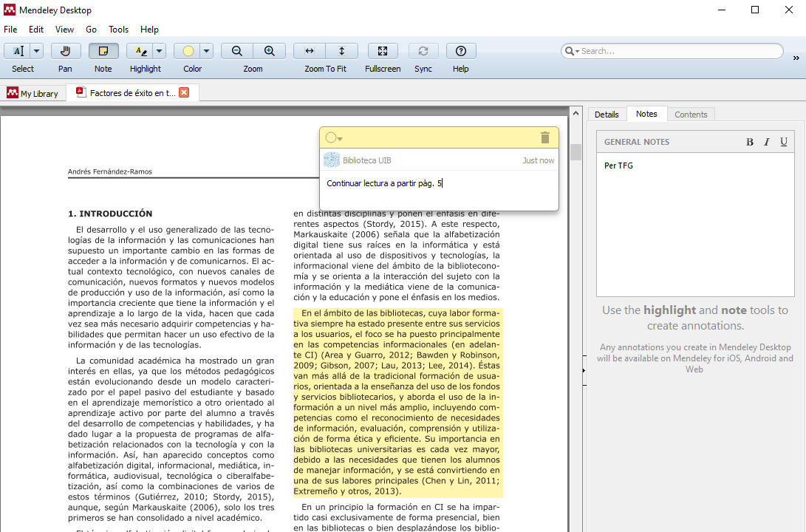The width and height of the screenshot is (806, 532).
Task: Open the View menu
Action: point(65,30)
